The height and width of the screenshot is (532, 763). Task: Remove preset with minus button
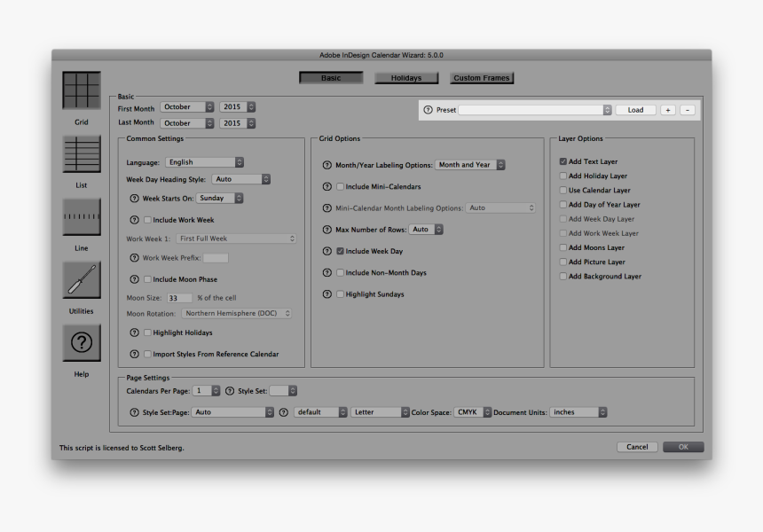pos(688,110)
